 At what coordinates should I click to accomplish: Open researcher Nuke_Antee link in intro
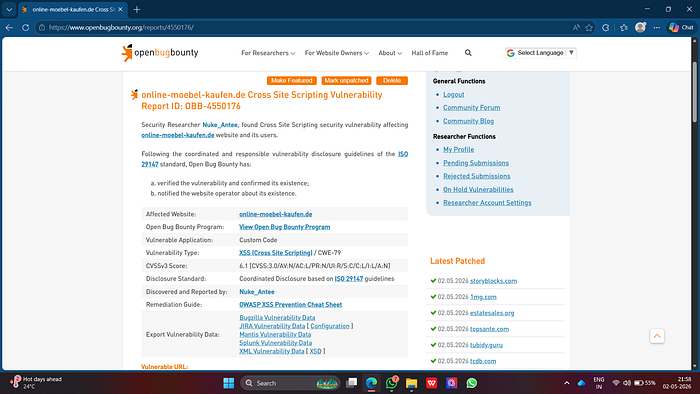click(220, 125)
